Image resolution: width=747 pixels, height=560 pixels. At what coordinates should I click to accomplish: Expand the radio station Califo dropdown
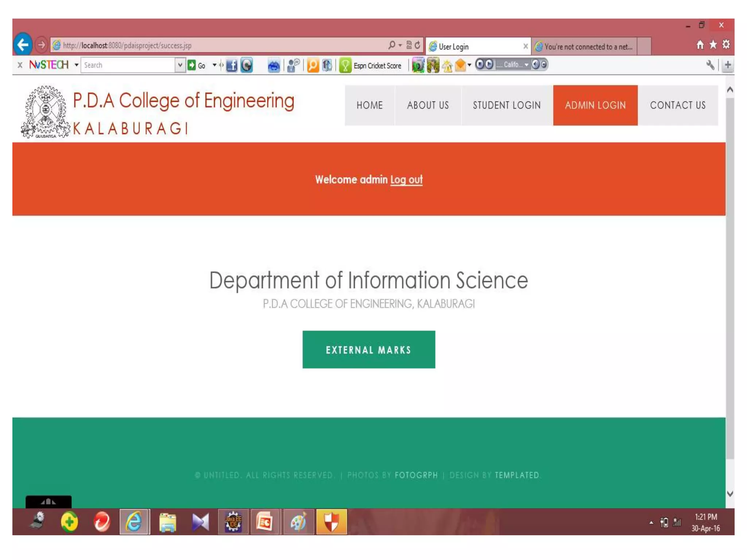(526, 65)
